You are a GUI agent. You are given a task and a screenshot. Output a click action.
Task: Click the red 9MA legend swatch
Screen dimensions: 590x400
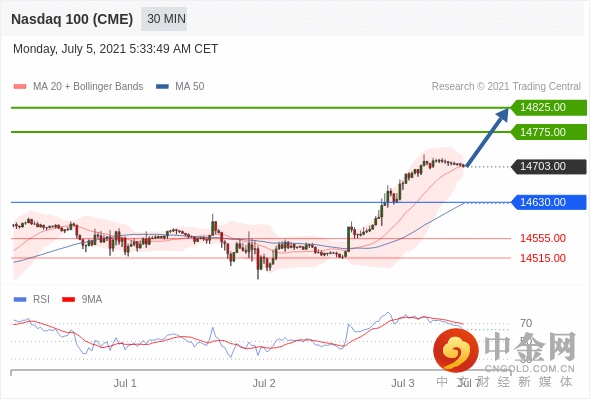click(x=68, y=300)
